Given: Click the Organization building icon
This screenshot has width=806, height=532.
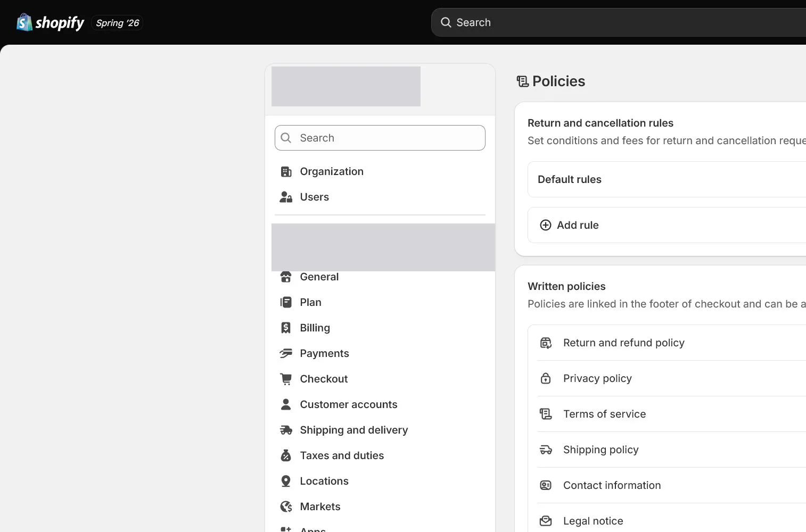Looking at the screenshot, I should [286, 171].
